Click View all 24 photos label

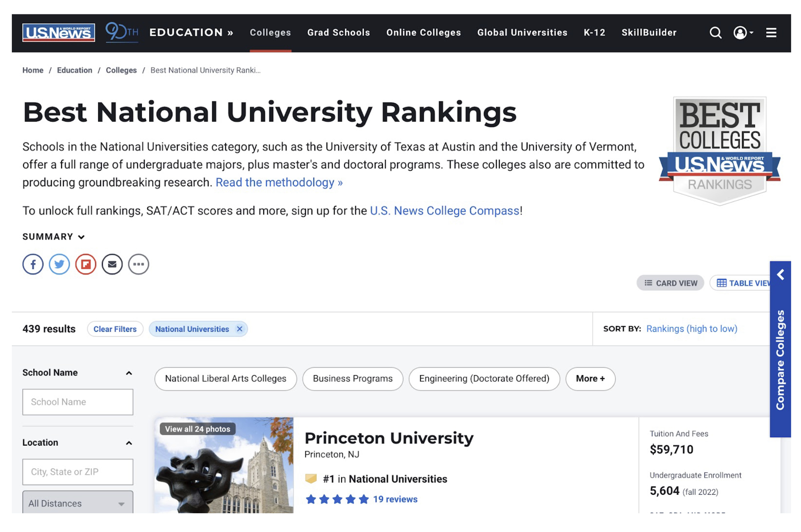tap(198, 429)
